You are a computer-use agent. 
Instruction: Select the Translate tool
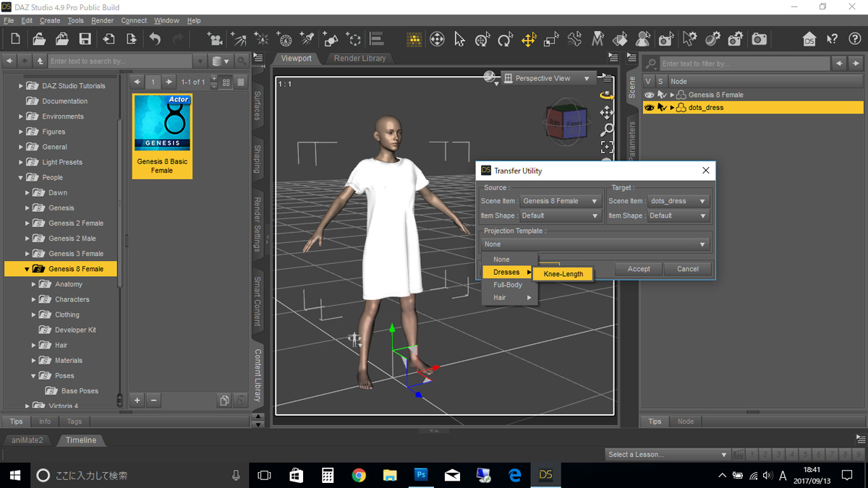pos(529,39)
